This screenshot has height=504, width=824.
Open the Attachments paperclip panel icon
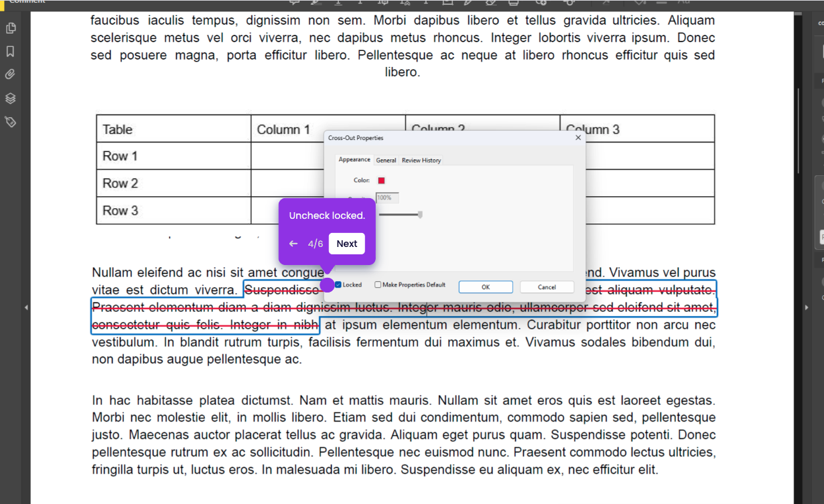click(x=10, y=74)
